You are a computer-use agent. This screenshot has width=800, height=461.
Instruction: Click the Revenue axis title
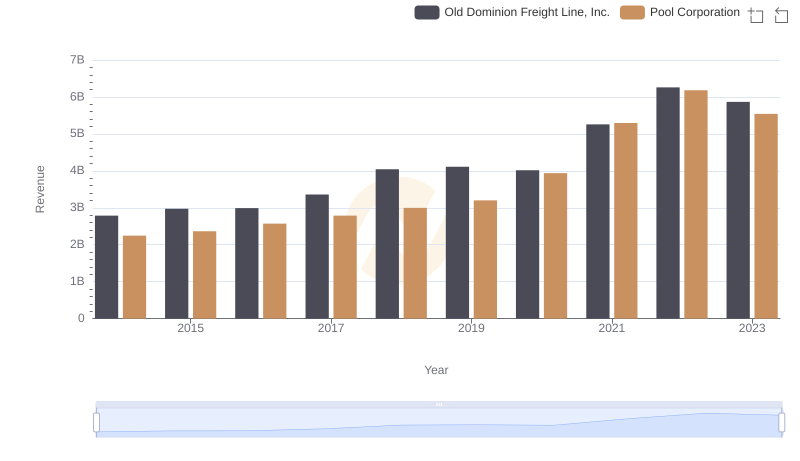pos(40,189)
